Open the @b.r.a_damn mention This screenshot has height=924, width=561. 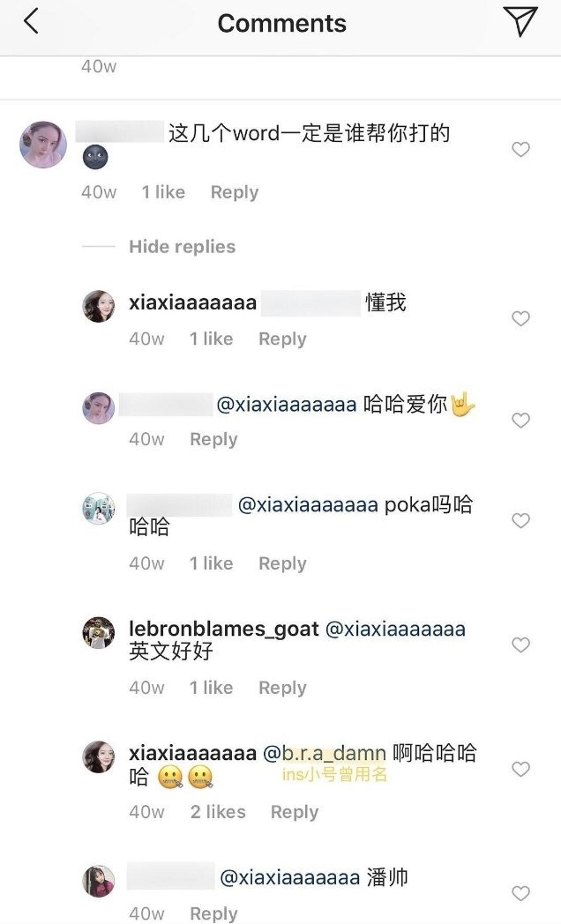point(324,753)
